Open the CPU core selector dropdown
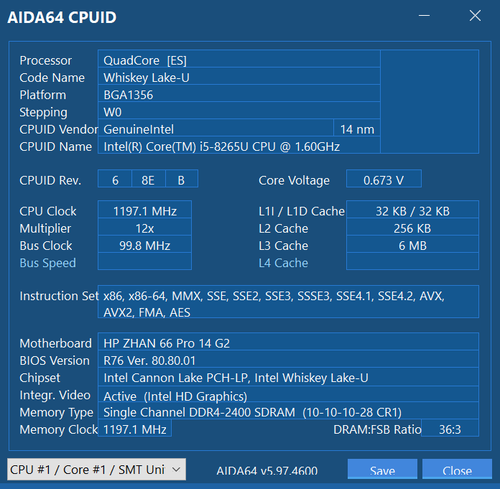The image size is (500, 489). pyautogui.click(x=96, y=469)
